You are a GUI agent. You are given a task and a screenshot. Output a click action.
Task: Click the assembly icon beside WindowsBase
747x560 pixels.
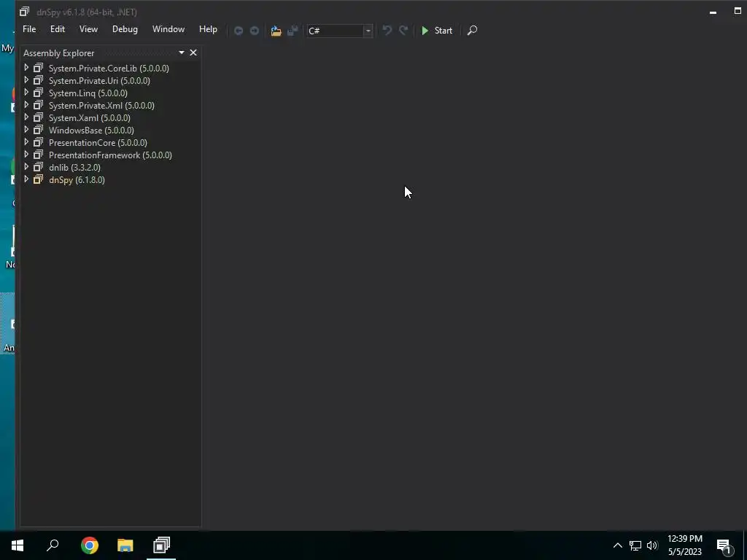38,130
